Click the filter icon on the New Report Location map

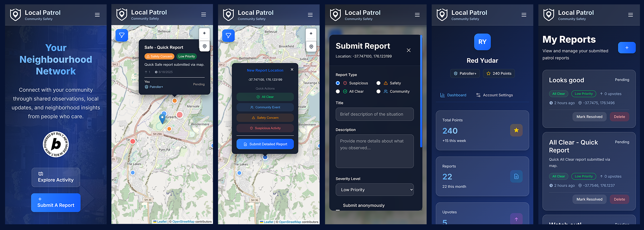(228, 35)
